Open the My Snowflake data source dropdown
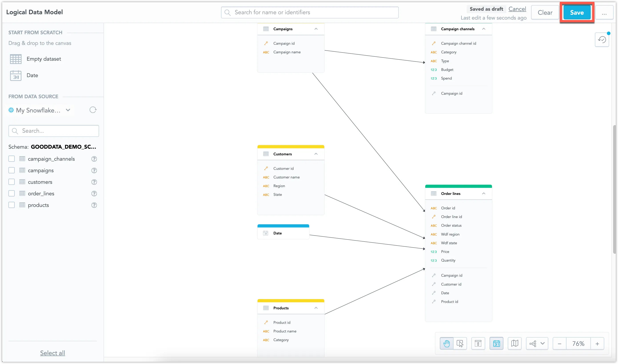 click(68, 110)
